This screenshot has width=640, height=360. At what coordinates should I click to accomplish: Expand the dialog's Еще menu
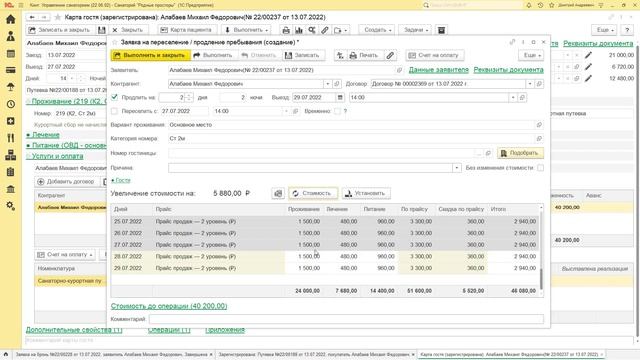(x=531, y=55)
